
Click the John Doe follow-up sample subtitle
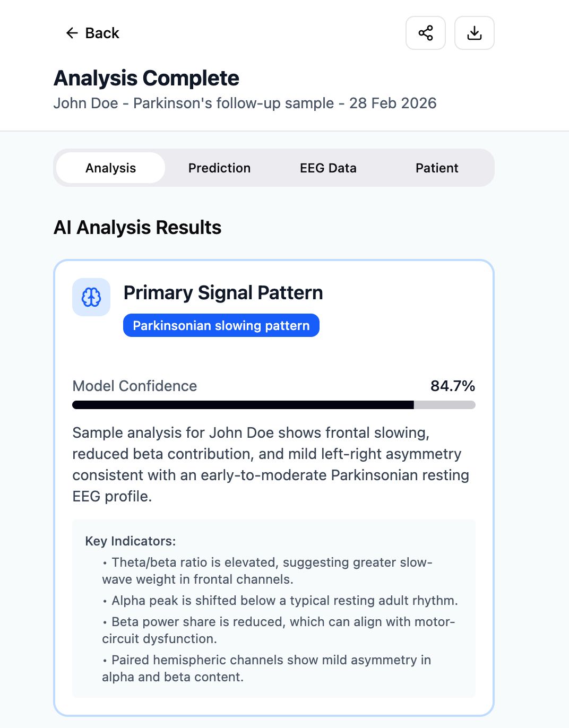tap(245, 103)
